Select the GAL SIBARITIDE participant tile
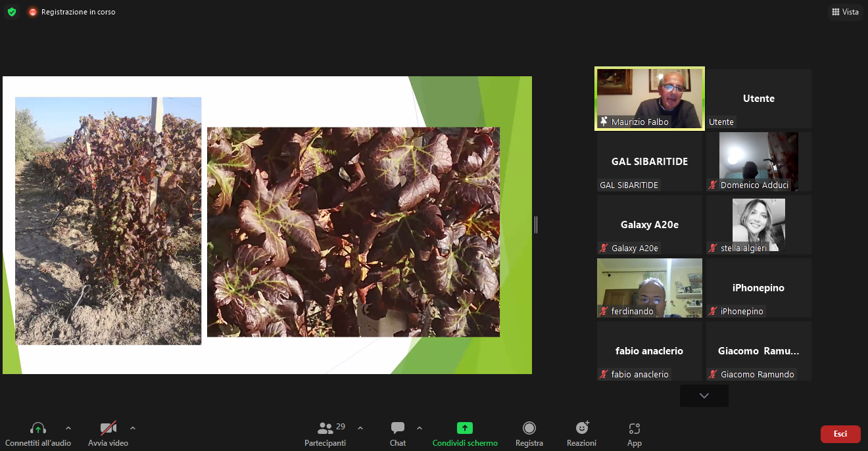Screen dimensions: 868x451 point(650,162)
